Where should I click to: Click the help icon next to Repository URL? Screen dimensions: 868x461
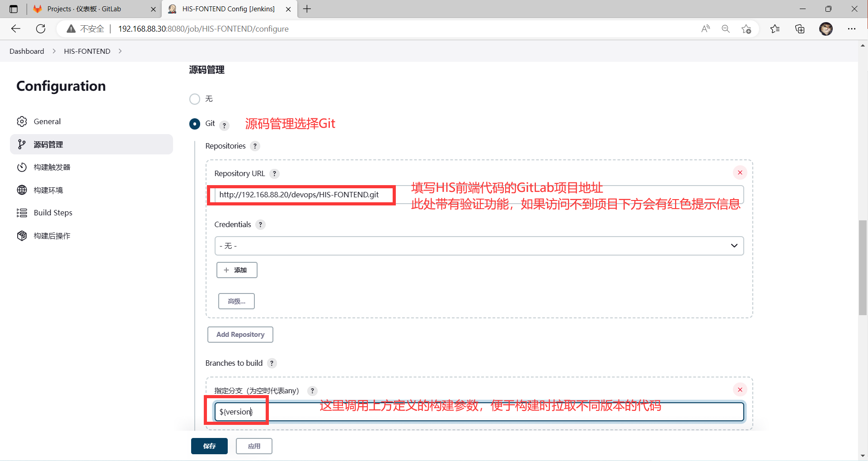point(274,174)
